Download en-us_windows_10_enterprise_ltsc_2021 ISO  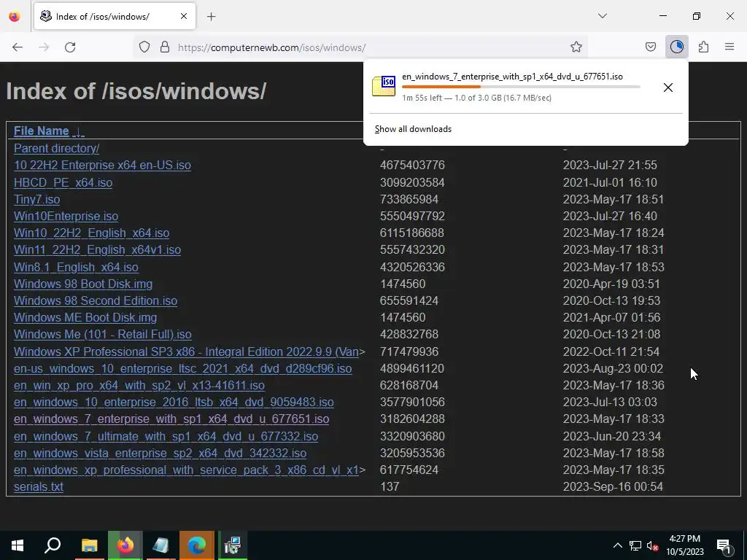tap(182, 368)
